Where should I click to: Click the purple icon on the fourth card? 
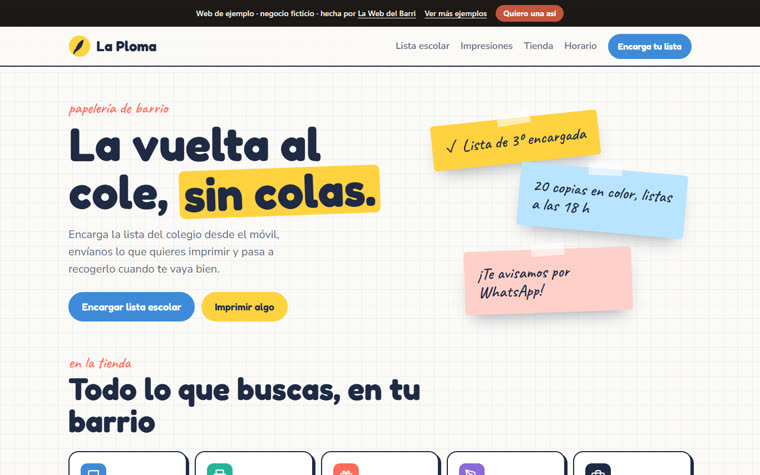point(472,469)
